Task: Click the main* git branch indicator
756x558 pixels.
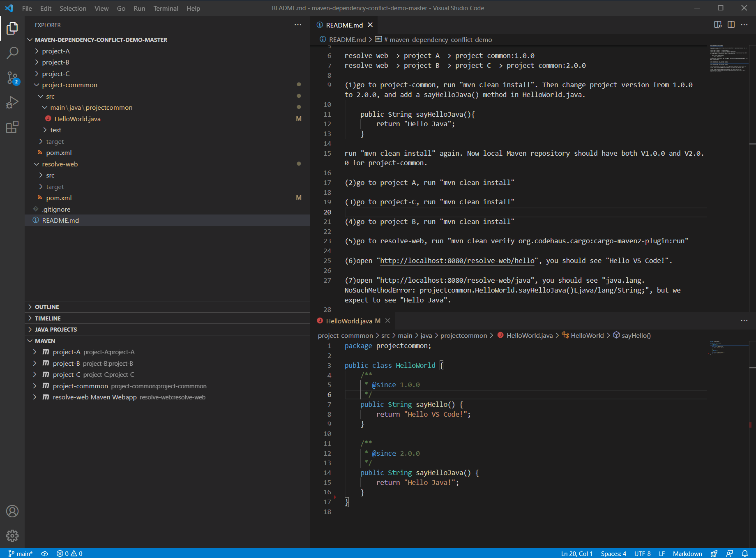Action: (x=21, y=553)
